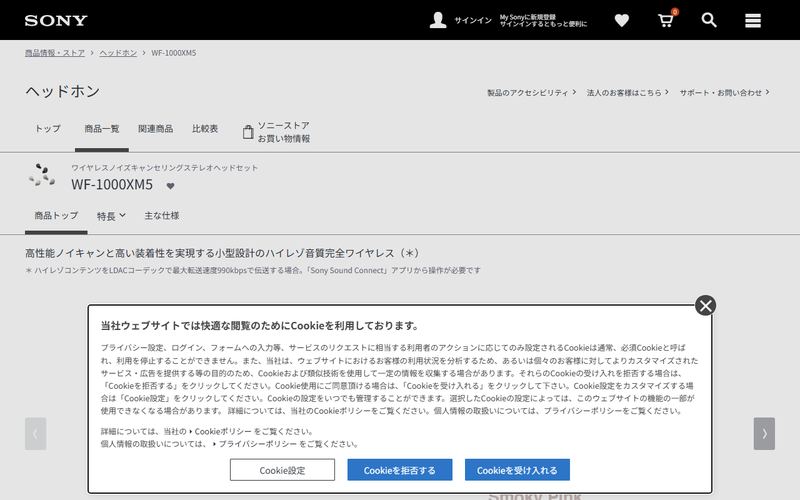This screenshot has height=500, width=800.
Task: Click the Sony Store shopping bag icon
Action: pyautogui.click(x=248, y=132)
